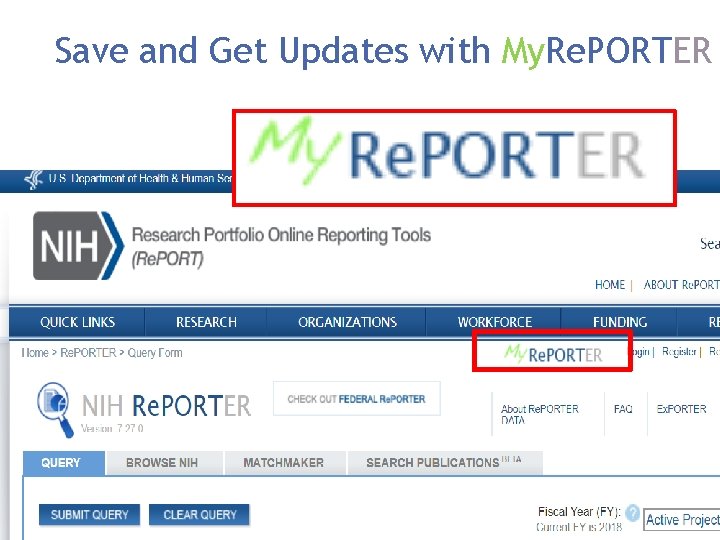The image size is (720, 540).
Task: Click the 'Current FY is 2018' text
Action: (579, 527)
